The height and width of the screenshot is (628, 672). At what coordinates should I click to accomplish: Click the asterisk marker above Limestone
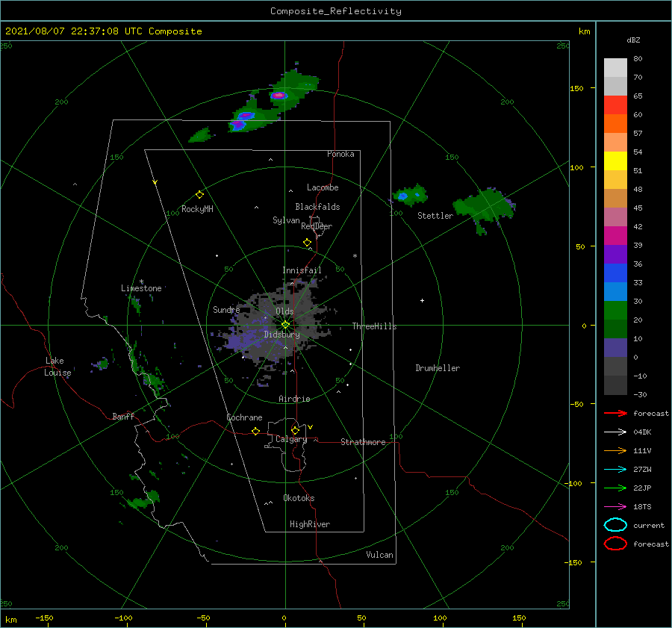coord(141,282)
